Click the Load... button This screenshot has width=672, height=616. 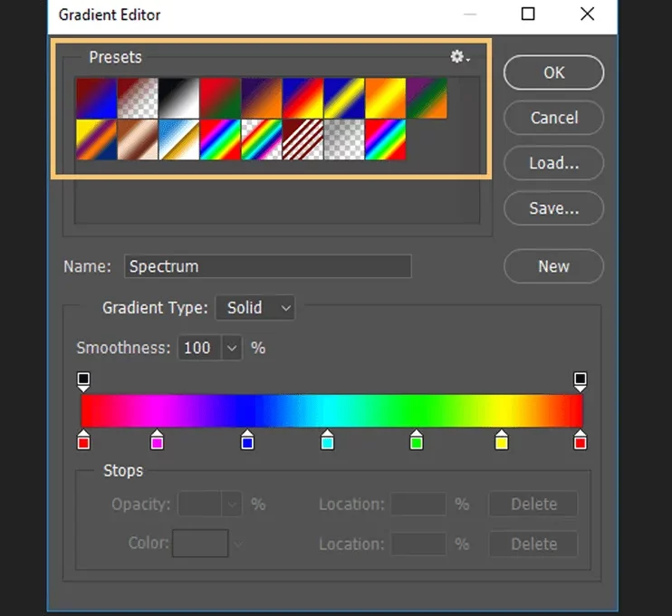pos(553,163)
